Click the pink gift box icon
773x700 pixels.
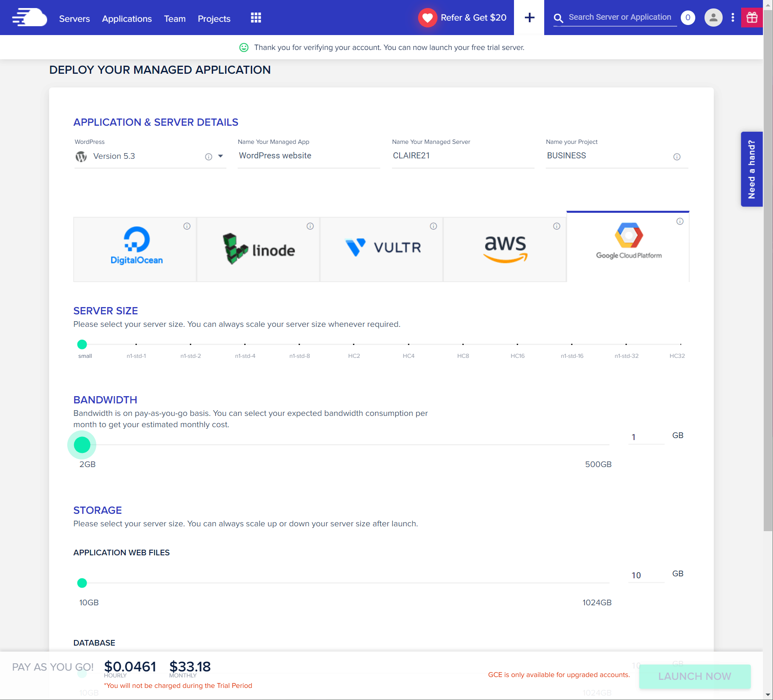click(752, 18)
